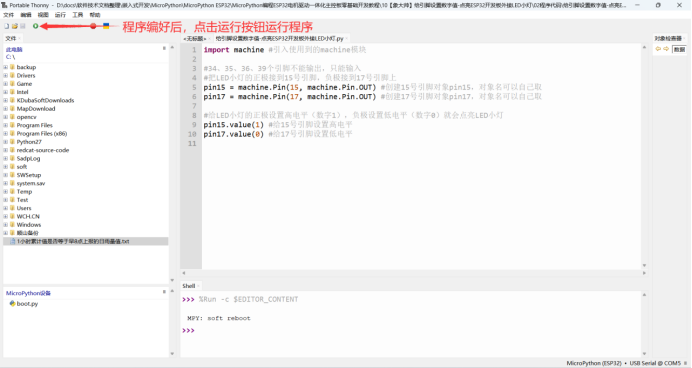Image resolution: width=692 pixels, height=368 pixels.
Task: Select the KDubaSoftDownloads folder
Action: pyautogui.click(x=45, y=100)
